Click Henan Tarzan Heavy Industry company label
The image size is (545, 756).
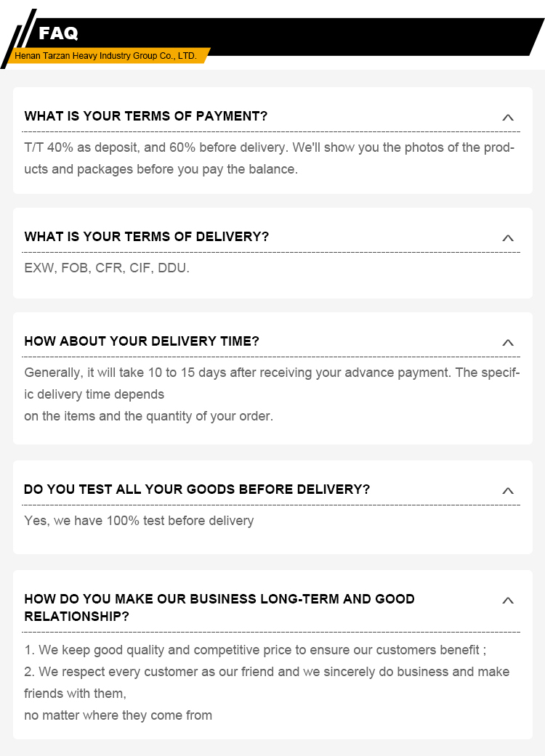(105, 56)
